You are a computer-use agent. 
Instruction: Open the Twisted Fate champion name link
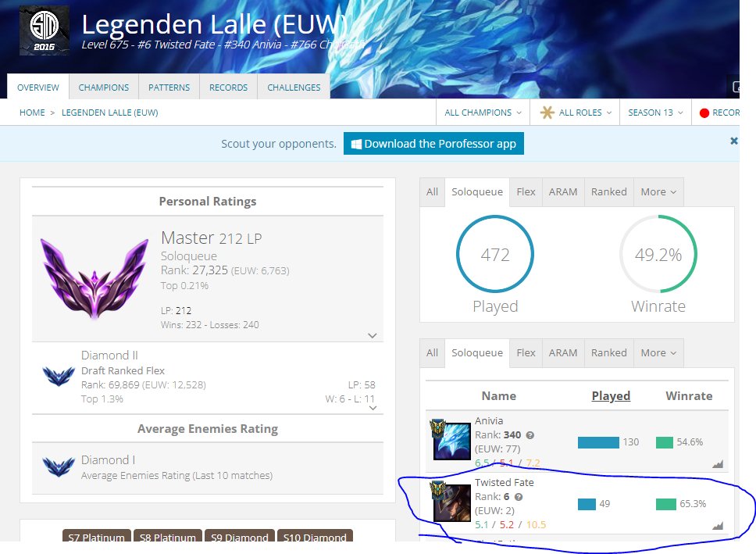click(505, 483)
